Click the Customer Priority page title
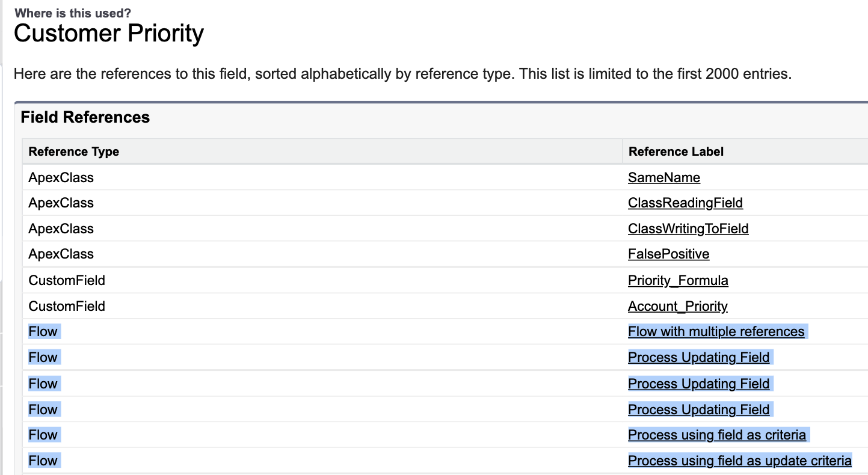The width and height of the screenshot is (868, 475). click(109, 34)
